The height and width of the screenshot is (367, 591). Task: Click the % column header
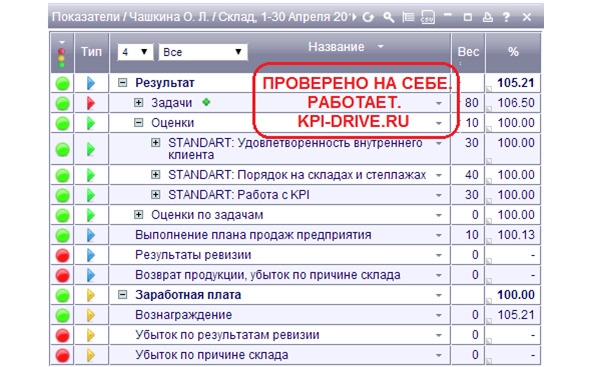click(x=513, y=52)
